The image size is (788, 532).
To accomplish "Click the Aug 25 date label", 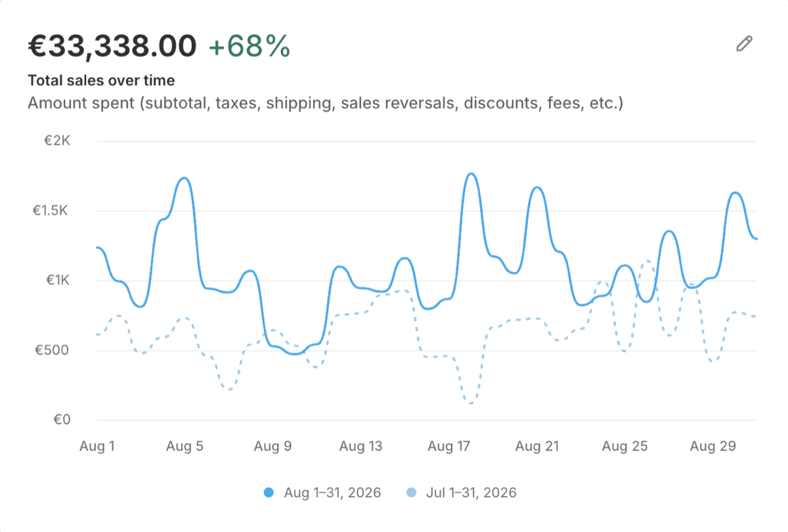I will pyautogui.click(x=625, y=447).
